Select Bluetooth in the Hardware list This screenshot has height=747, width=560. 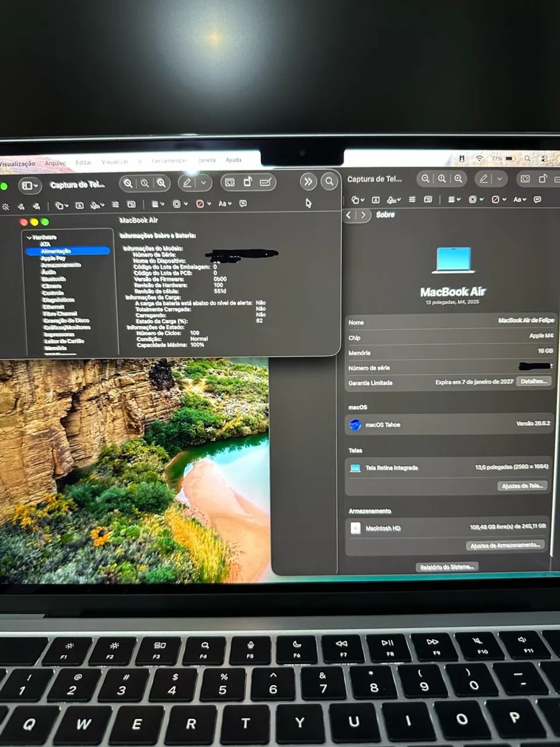pyautogui.click(x=54, y=279)
